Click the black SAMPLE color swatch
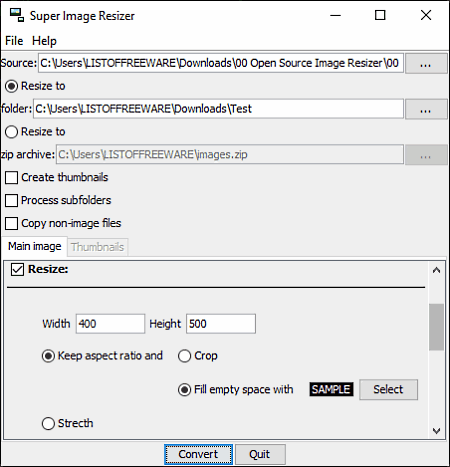Screen dimensions: 450x467 pyautogui.click(x=331, y=389)
